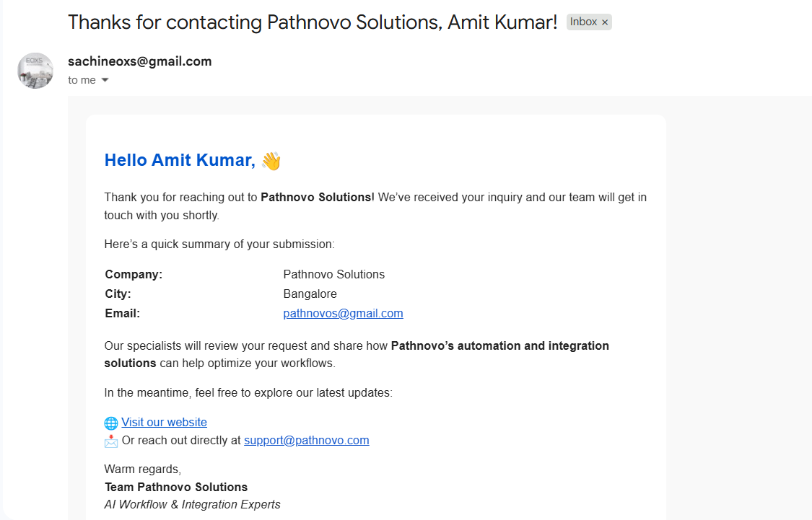This screenshot has height=520, width=812.
Task: Remove the Inbox label with its × icon
Action: coord(605,22)
